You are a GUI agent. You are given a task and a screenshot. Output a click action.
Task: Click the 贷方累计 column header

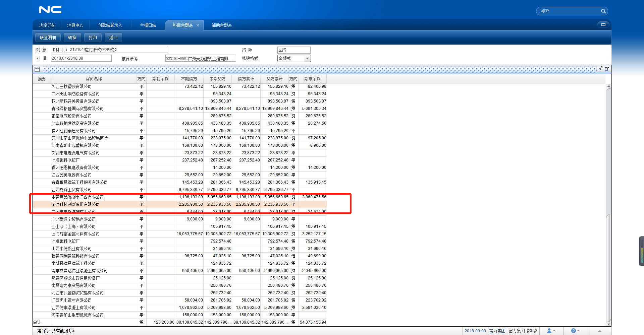[274, 79]
